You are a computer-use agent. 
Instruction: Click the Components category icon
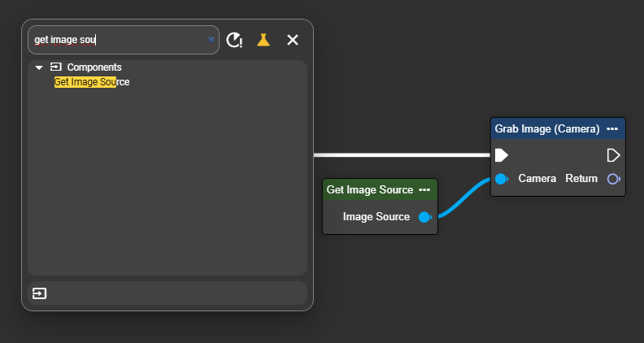click(x=55, y=67)
